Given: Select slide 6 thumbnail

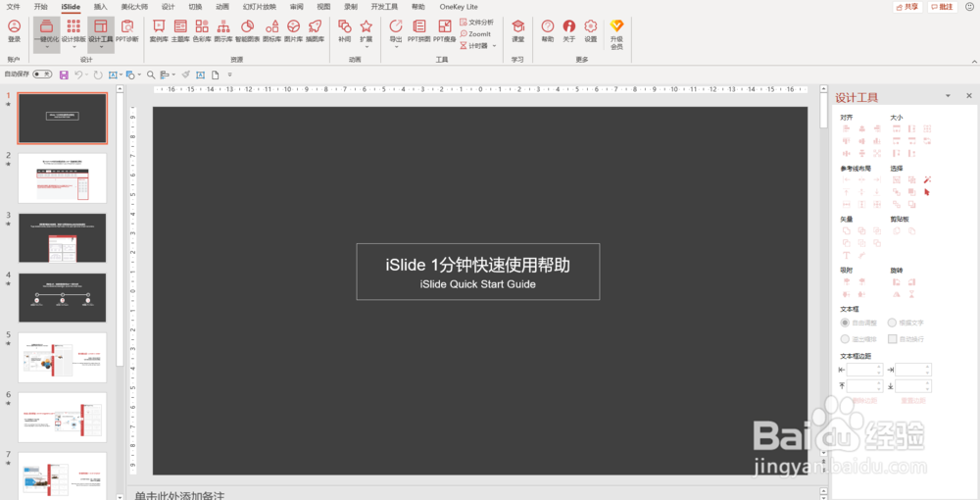Looking at the screenshot, I should 62,418.
